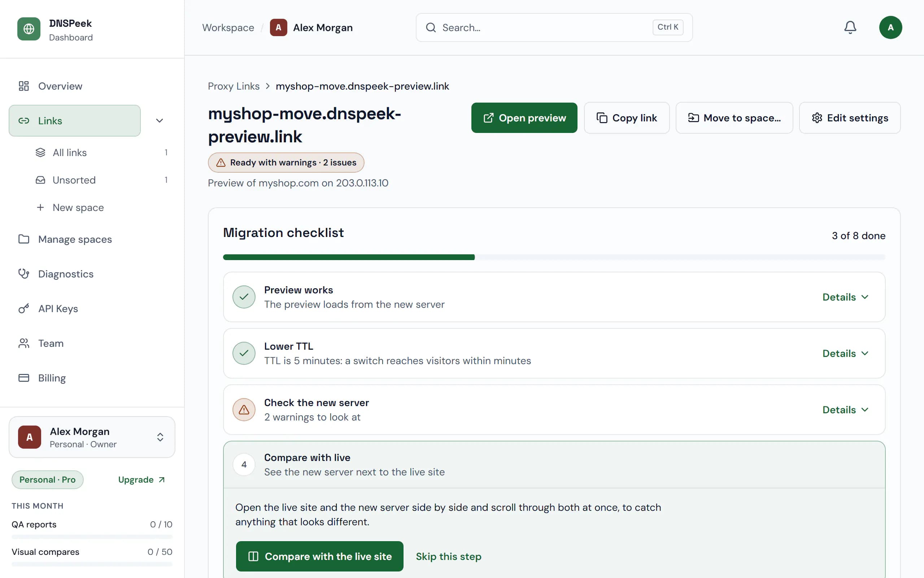
Task: Click the QA reports usage bar
Action: (x=92, y=537)
